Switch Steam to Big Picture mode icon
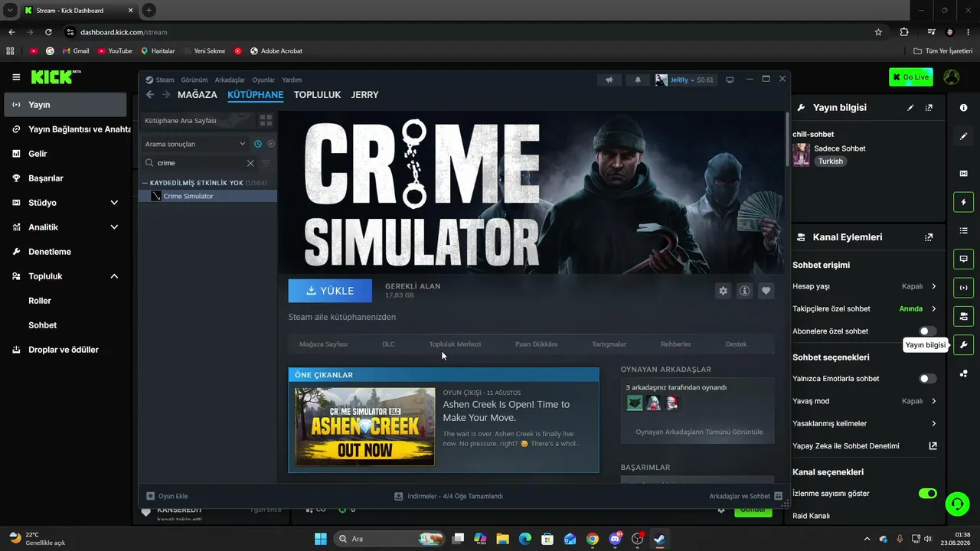The width and height of the screenshot is (980, 551). pos(730,80)
